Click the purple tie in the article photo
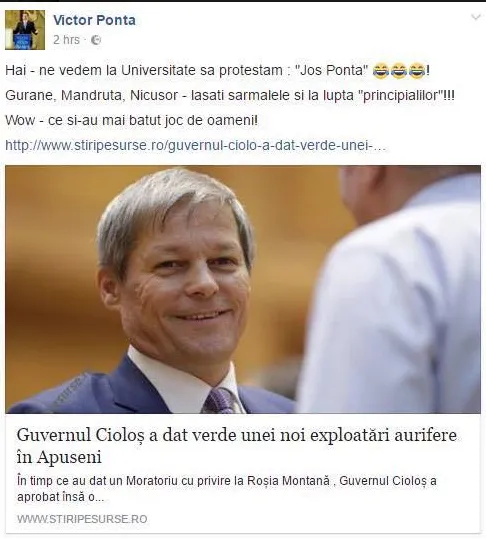486x544 pixels. 220,401
